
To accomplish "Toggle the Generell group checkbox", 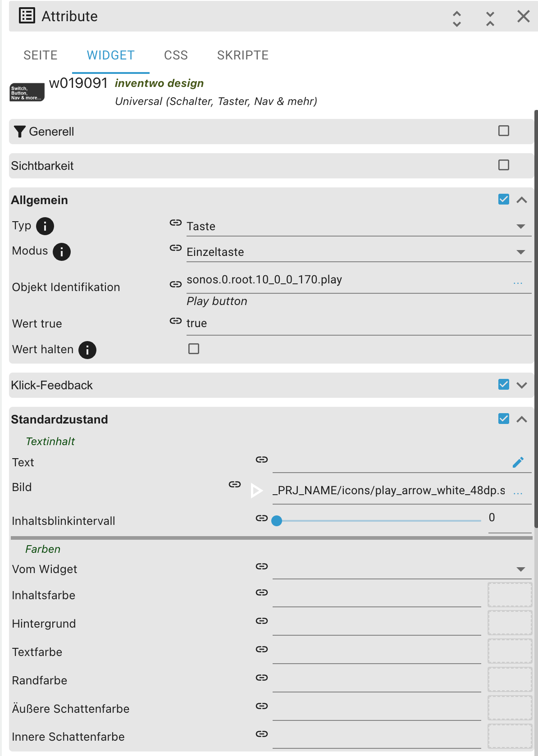I will click(504, 131).
